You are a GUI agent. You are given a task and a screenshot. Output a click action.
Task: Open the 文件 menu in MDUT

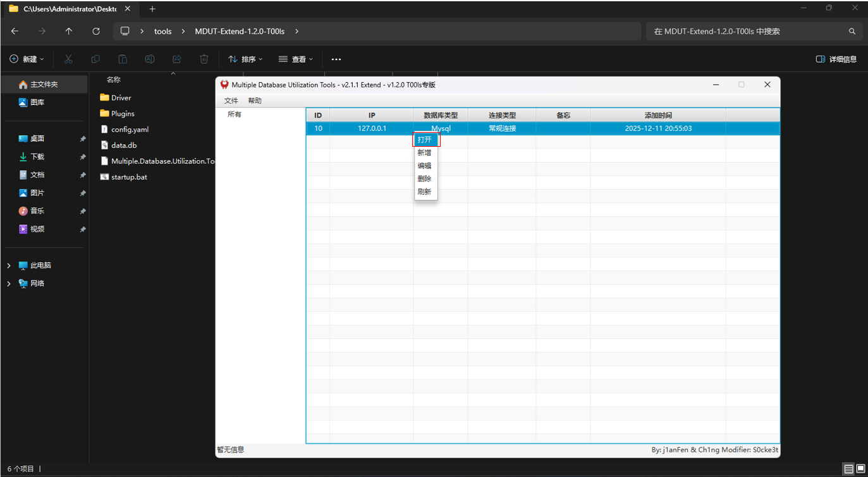pos(231,101)
